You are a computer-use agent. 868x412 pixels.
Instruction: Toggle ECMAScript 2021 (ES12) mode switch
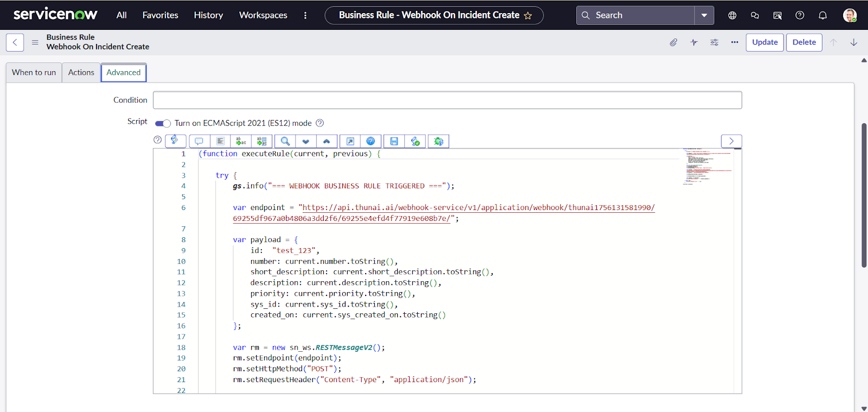coord(163,123)
